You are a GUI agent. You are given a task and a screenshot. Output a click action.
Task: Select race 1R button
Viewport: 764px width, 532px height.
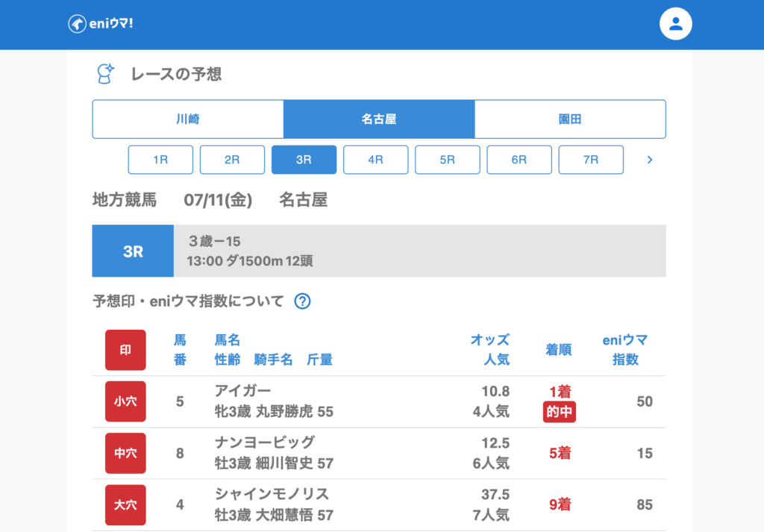click(x=160, y=160)
